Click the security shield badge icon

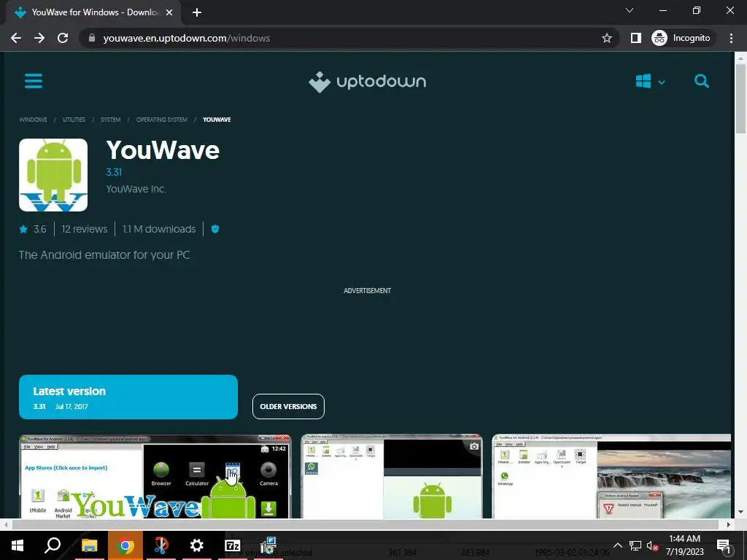pos(215,229)
